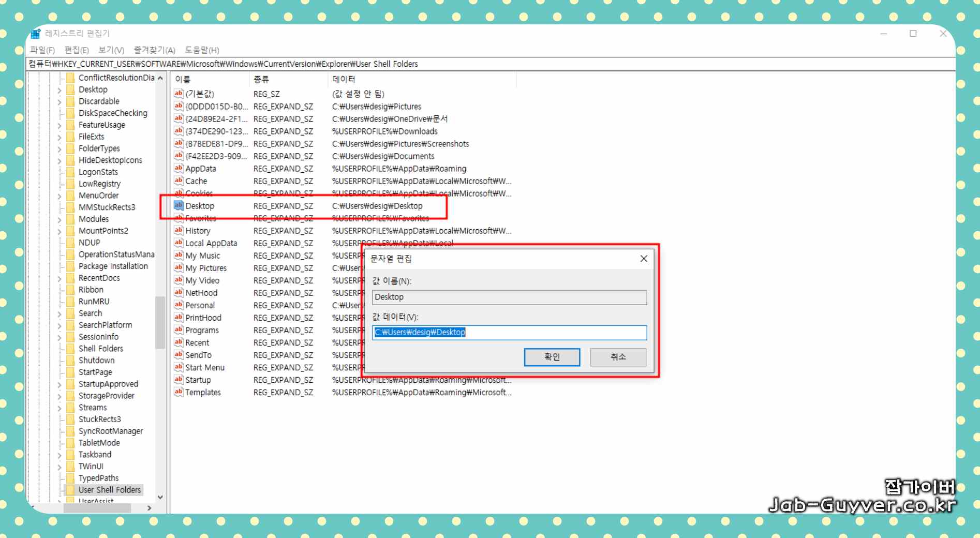Image resolution: width=980 pixels, height=538 pixels.
Task: Select the Ribbon key in tree
Action: [91, 290]
